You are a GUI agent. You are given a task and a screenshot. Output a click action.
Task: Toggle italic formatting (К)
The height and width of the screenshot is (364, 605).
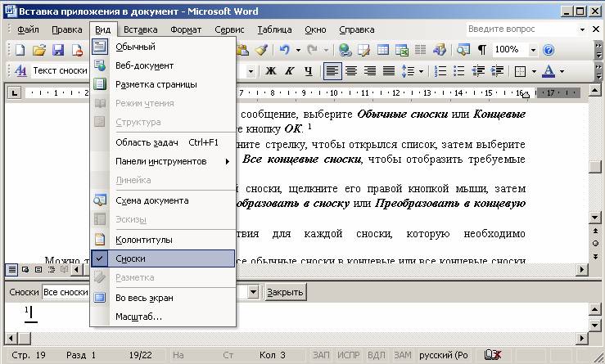(x=290, y=71)
